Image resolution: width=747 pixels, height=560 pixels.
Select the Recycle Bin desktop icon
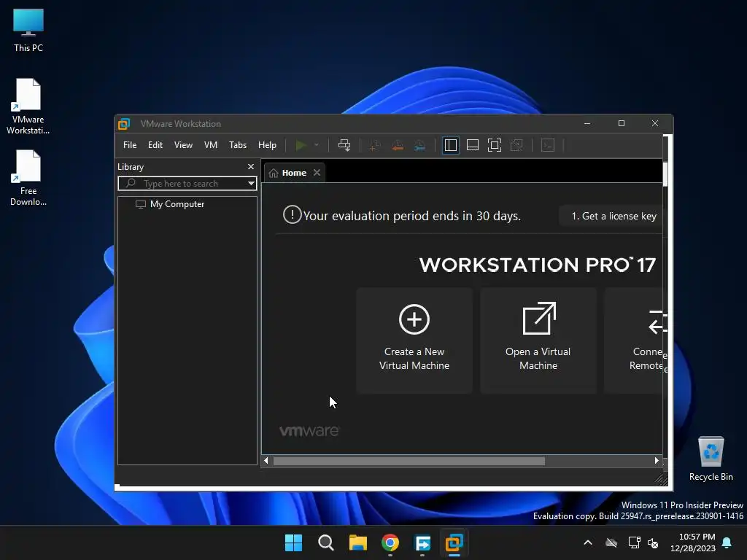coord(711,459)
